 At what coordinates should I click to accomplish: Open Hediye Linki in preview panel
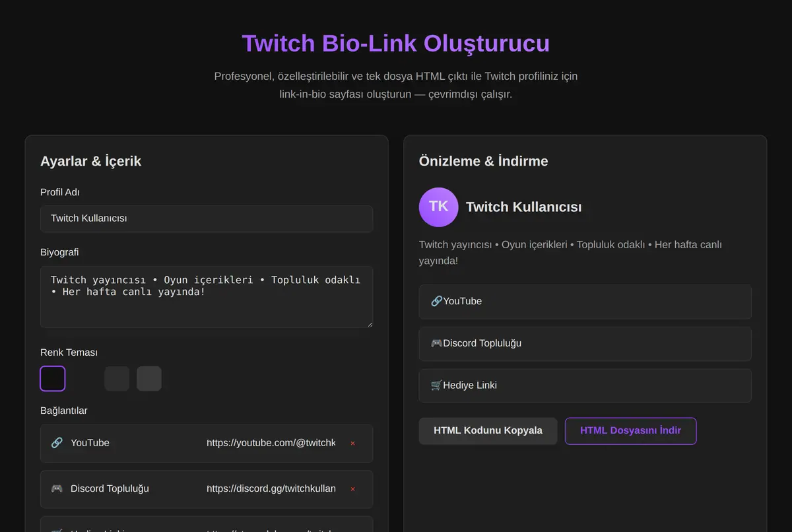point(585,385)
